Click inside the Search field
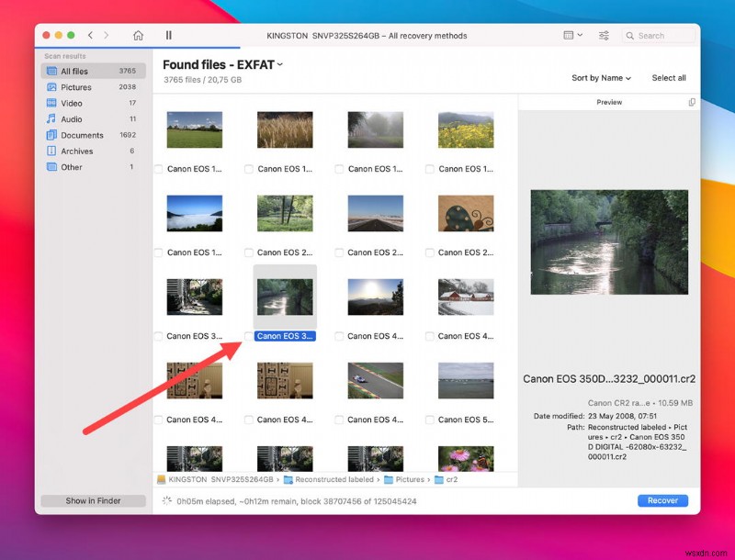This screenshot has height=560, width=735. coord(660,35)
